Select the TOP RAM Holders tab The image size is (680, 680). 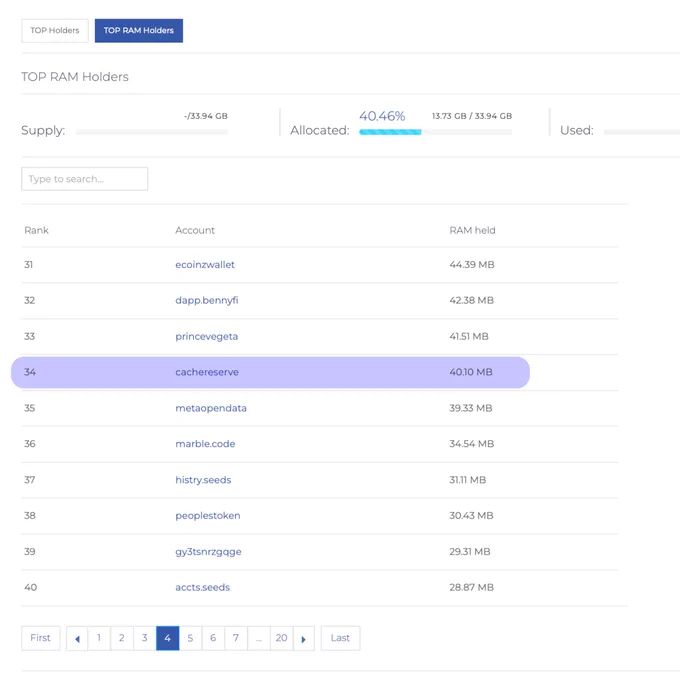click(x=139, y=30)
